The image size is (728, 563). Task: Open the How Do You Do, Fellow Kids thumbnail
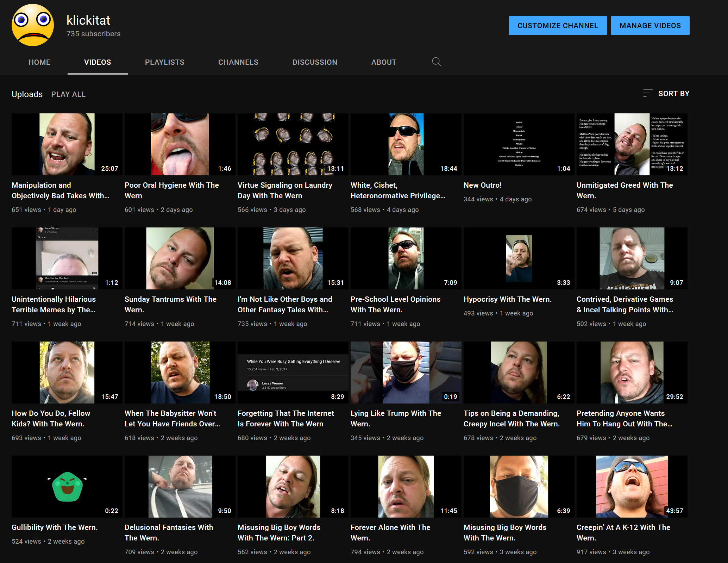[67, 373]
